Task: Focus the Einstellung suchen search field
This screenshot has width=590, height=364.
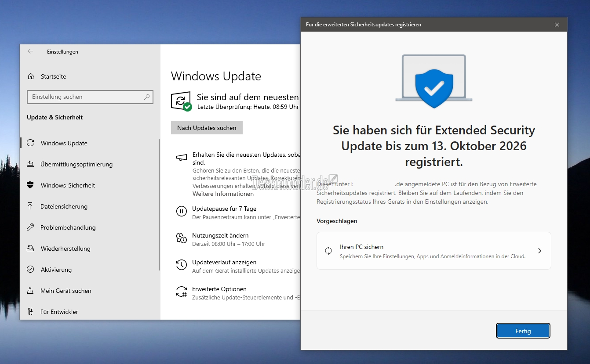Action: 90,97
